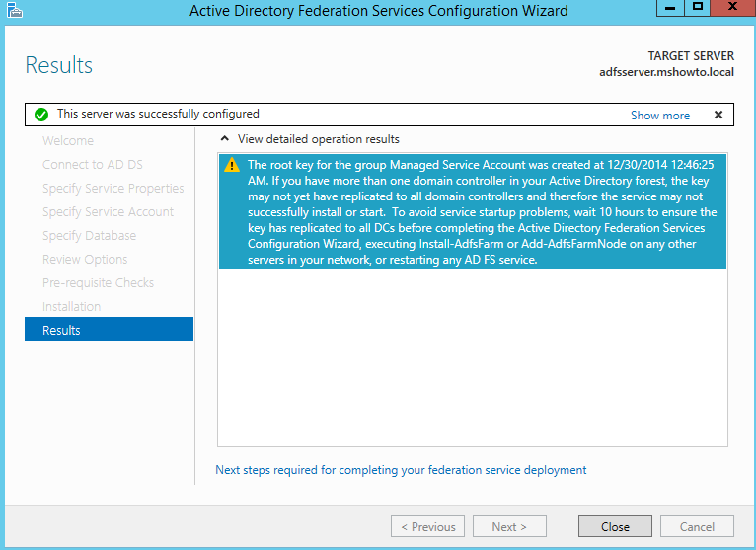Click the Close button
The width and height of the screenshot is (756, 550).
[615, 526]
